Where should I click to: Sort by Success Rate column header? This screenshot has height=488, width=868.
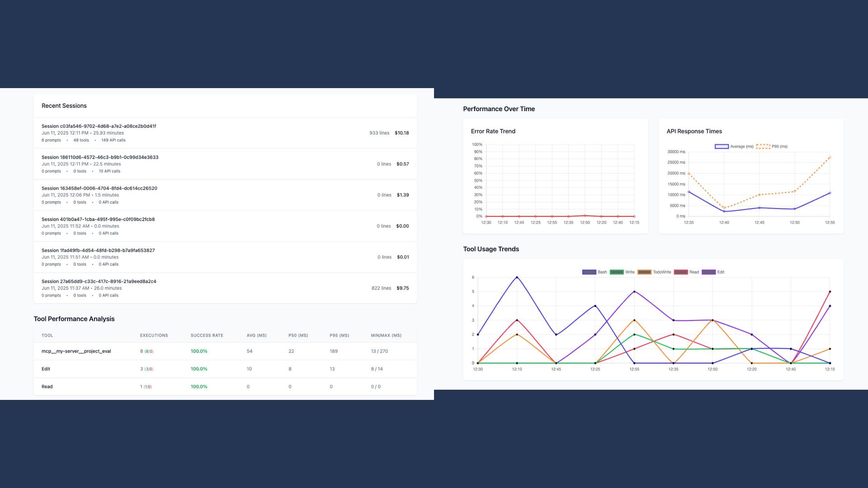pyautogui.click(x=207, y=335)
